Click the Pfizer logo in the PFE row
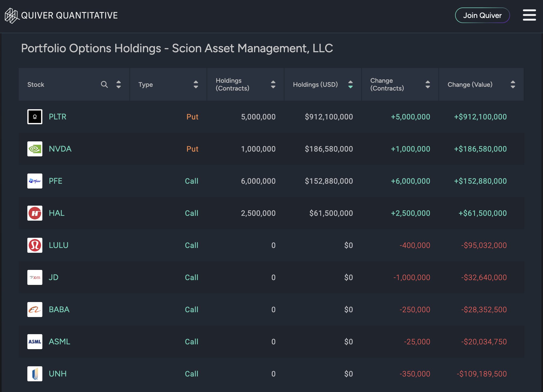Screen dimensions: 543x392 [35, 181]
